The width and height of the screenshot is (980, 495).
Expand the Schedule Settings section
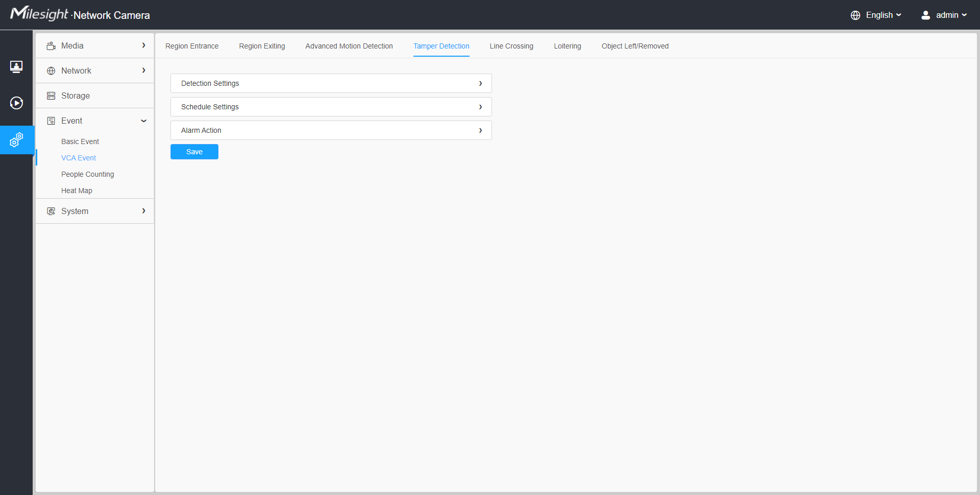pyautogui.click(x=331, y=107)
